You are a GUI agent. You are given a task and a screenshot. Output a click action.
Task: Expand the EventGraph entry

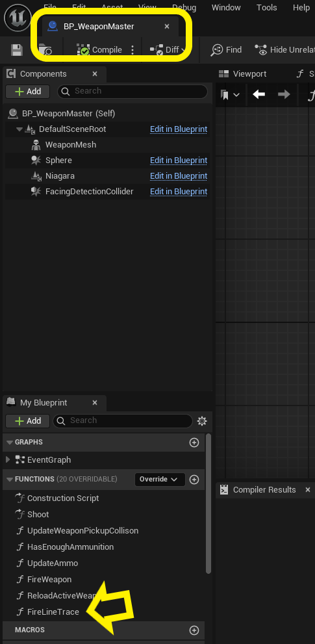tap(8, 459)
